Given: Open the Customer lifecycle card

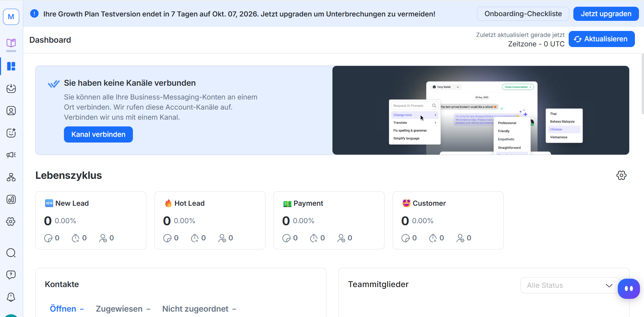Looking at the screenshot, I should [x=448, y=221].
